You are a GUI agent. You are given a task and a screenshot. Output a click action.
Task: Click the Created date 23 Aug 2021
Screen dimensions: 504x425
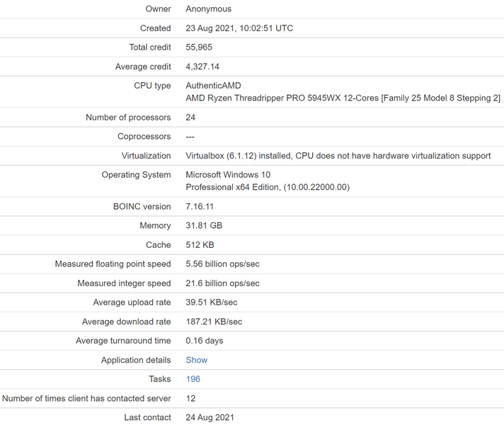tap(239, 28)
